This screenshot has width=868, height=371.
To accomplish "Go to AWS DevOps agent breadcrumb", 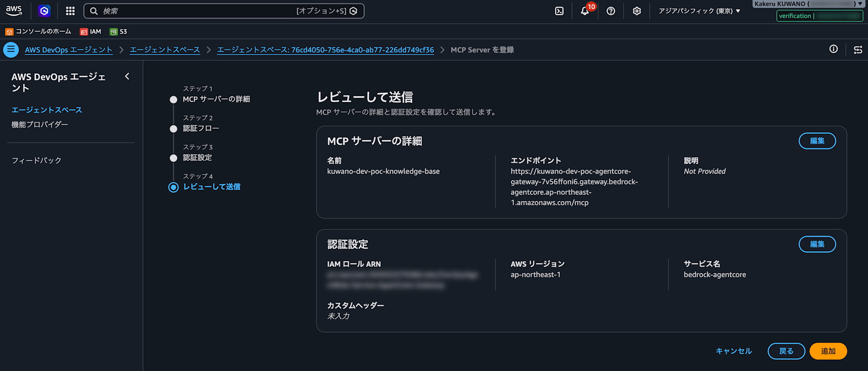I will coord(69,50).
